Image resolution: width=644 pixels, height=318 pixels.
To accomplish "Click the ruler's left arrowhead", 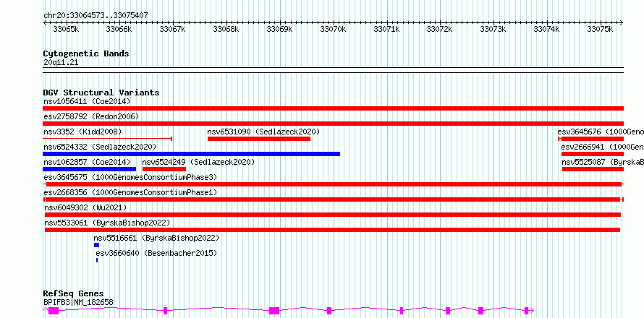I will coord(45,22).
